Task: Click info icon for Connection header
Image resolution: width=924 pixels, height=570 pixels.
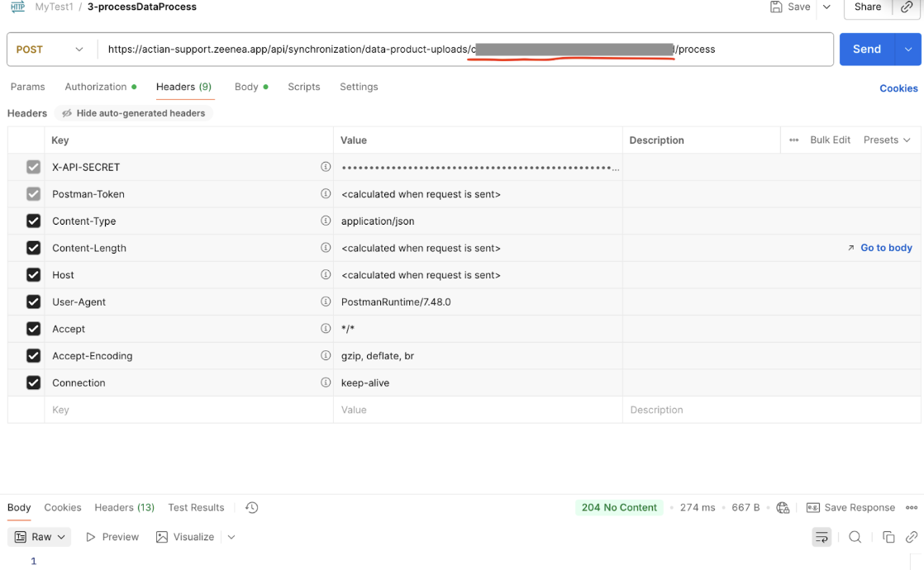Action: click(326, 382)
